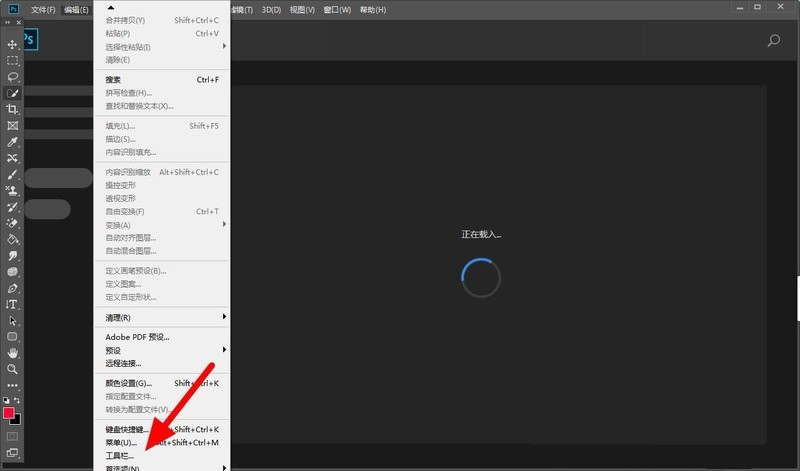The height and width of the screenshot is (471, 800).
Task: Change screen mode icon at toolbar bottom
Action: (12, 453)
